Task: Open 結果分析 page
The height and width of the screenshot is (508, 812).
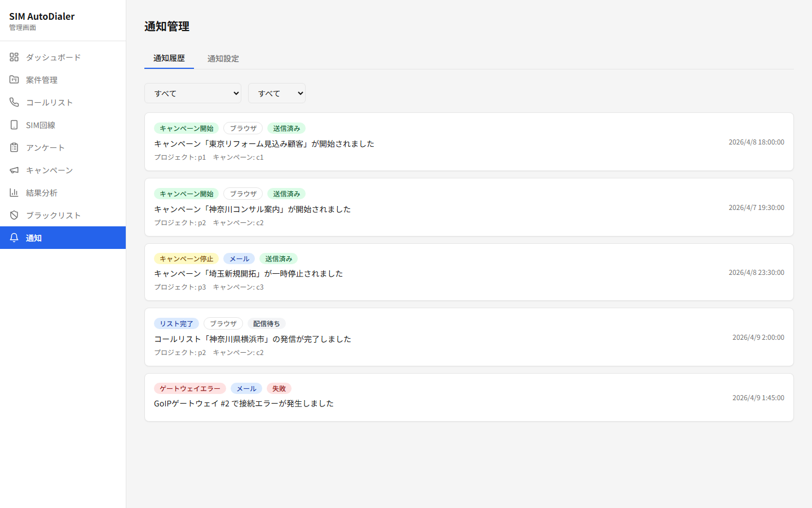Action: click(63, 192)
